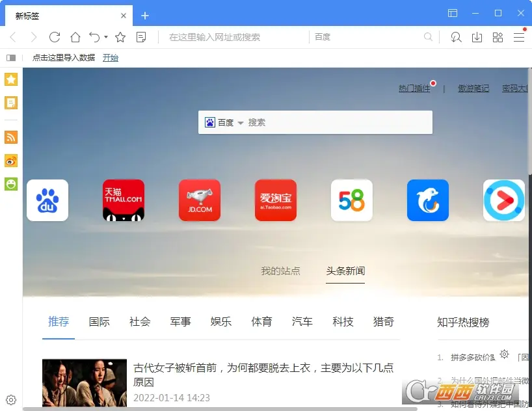
Task: Open the note-taking icon in toolbar
Action: point(141,37)
